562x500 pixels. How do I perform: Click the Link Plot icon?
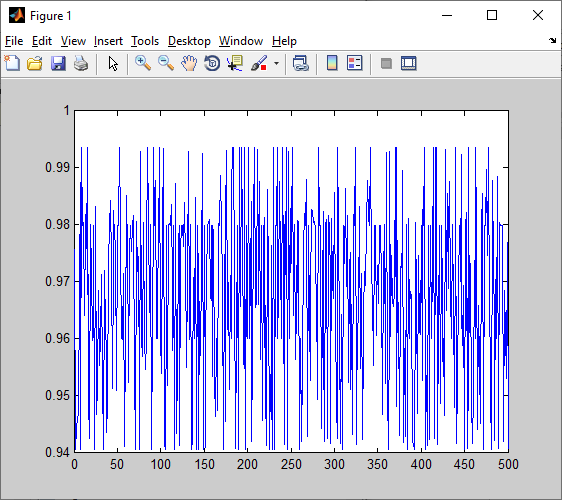pos(301,63)
